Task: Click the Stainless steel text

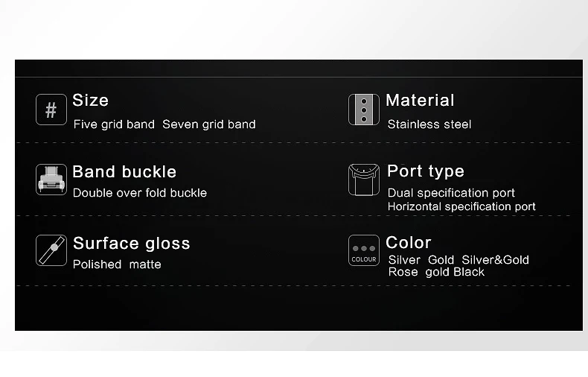Action: [429, 124]
